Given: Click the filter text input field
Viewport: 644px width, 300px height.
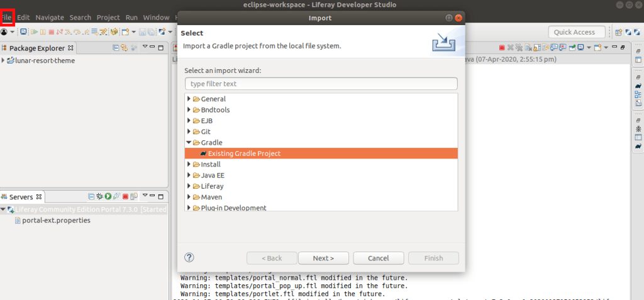Looking at the screenshot, I should pos(321,84).
